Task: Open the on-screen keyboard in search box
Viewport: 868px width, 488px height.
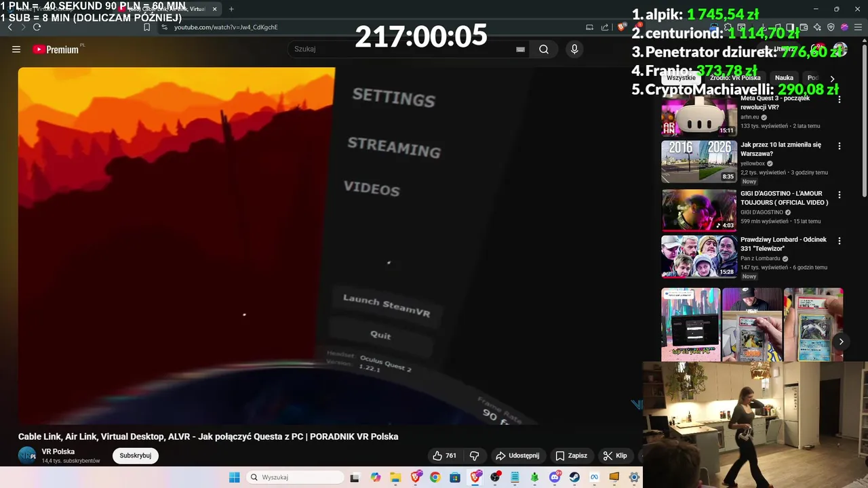Action: pos(520,49)
